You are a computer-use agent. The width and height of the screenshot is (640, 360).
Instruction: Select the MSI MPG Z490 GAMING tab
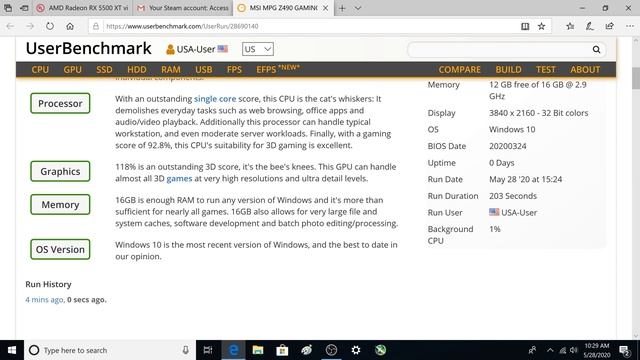tap(283, 8)
